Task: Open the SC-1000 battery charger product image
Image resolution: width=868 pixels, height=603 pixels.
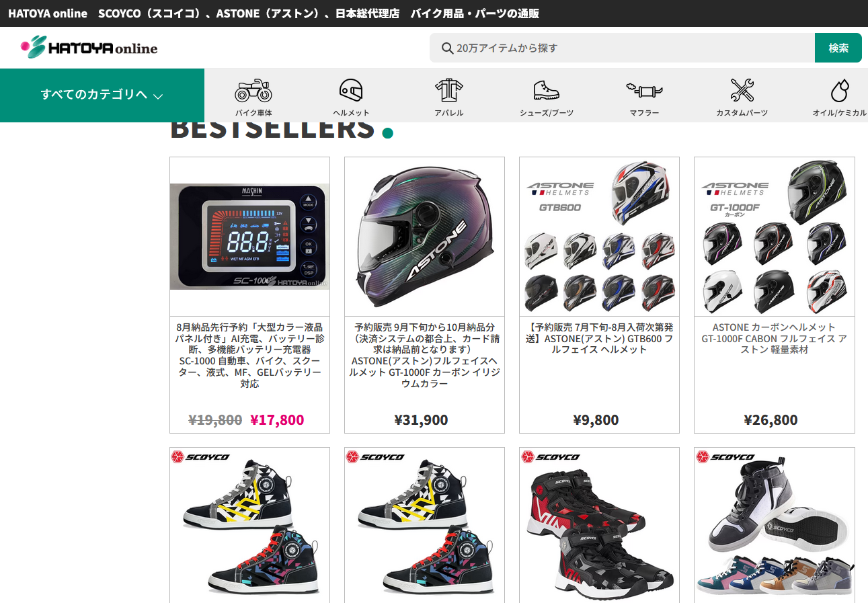Action: coord(249,237)
